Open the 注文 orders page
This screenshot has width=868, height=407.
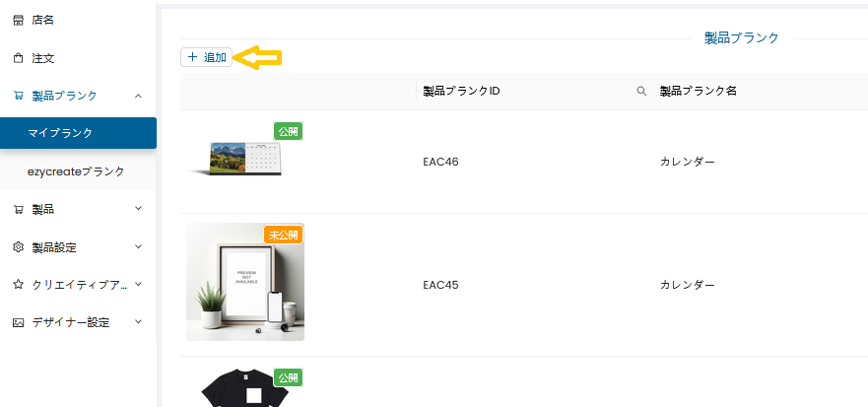pos(42,58)
